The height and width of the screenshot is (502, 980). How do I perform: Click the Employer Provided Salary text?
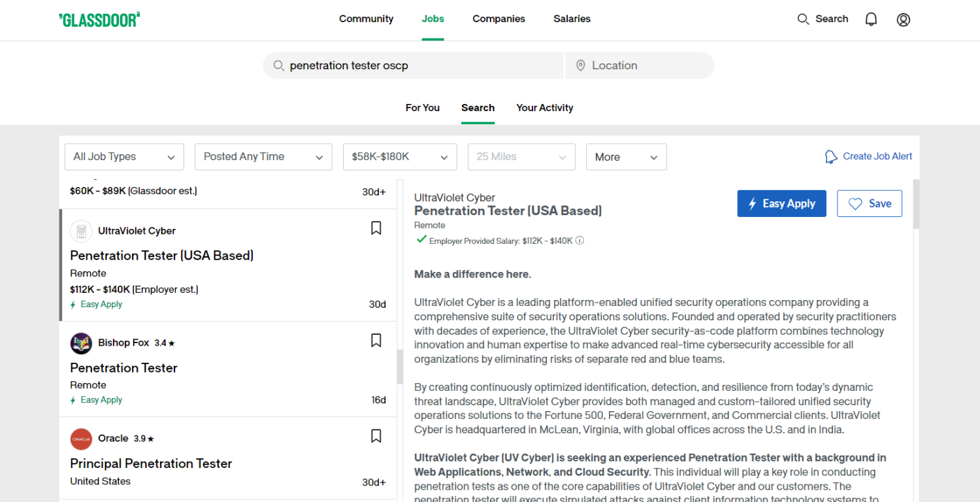tap(501, 241)
